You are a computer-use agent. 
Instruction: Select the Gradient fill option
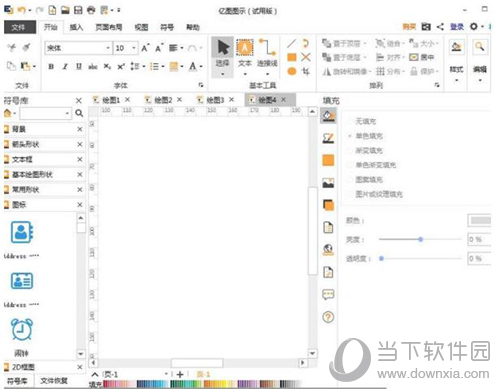(x=369, y=151)
